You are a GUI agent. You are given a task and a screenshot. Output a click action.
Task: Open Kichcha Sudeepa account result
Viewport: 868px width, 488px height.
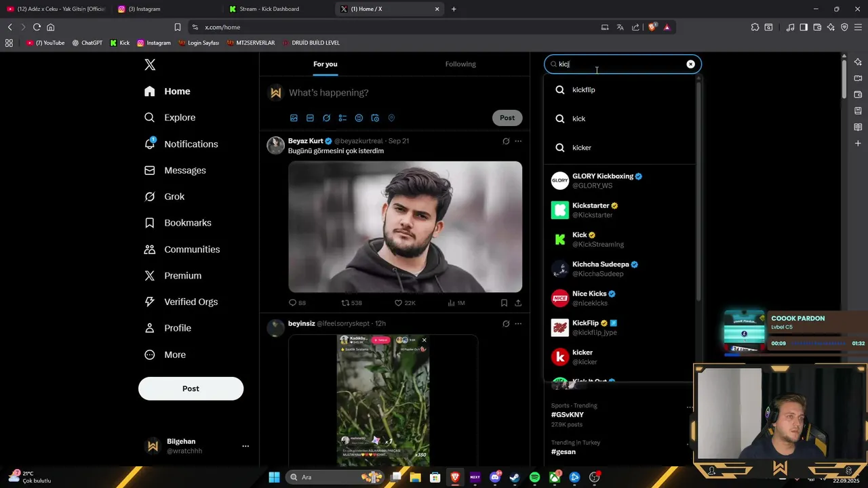tap(619, 269)
